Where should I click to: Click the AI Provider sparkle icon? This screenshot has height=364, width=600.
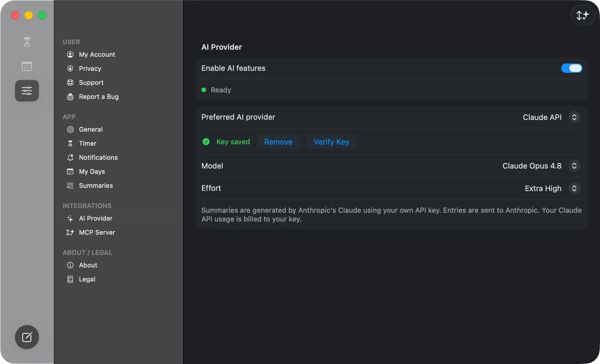tap(70, 218)
